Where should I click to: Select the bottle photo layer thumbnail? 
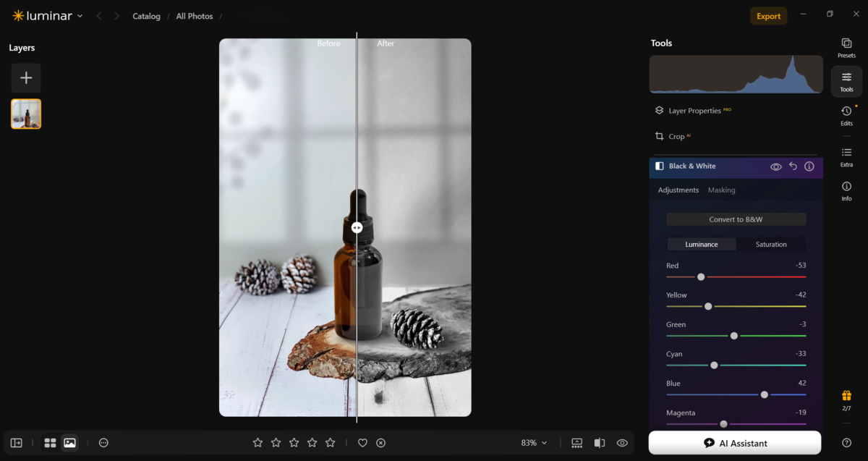[26, 114]
